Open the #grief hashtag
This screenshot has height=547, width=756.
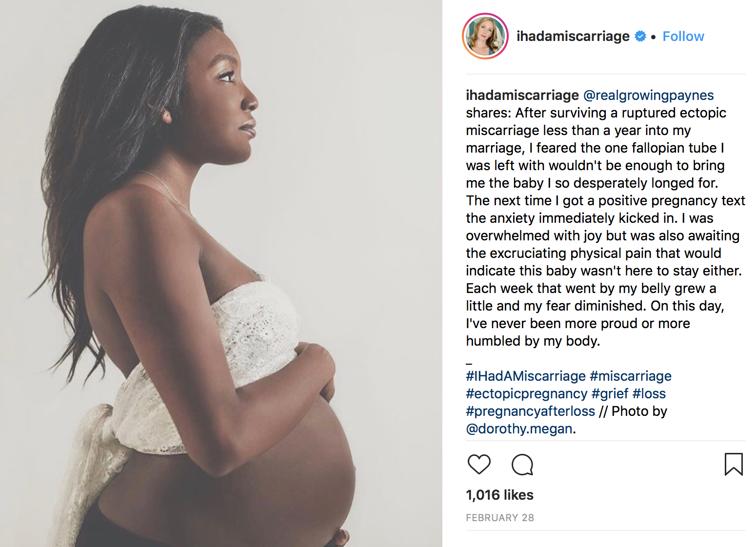tap(610, 393)
